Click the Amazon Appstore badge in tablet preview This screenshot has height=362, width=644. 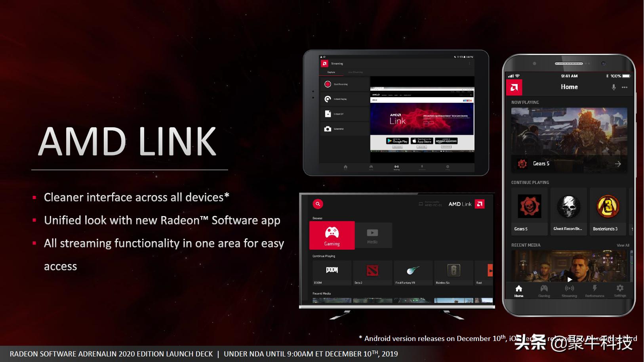446,141
